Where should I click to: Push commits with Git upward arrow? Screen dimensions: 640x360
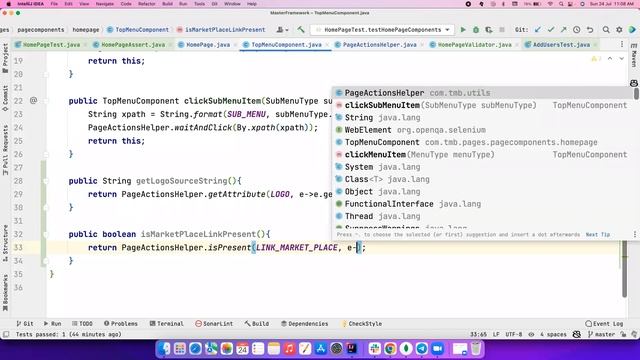point(564,30)
